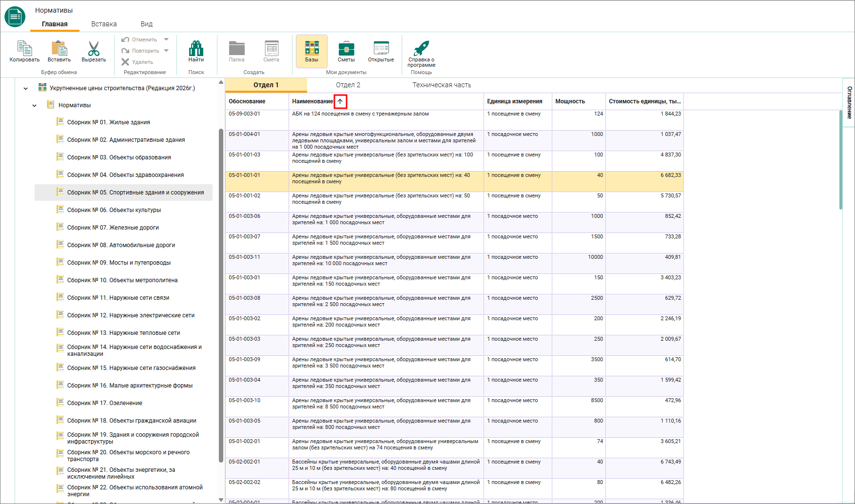
Task: Open the dropdown arrow next to Повторить
Action: (166, 51)
